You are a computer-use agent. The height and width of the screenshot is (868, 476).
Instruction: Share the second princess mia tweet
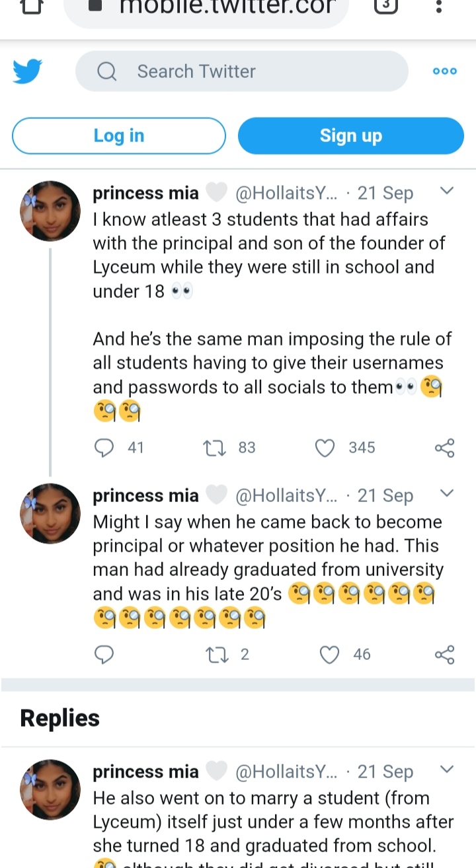coord(445,655)
